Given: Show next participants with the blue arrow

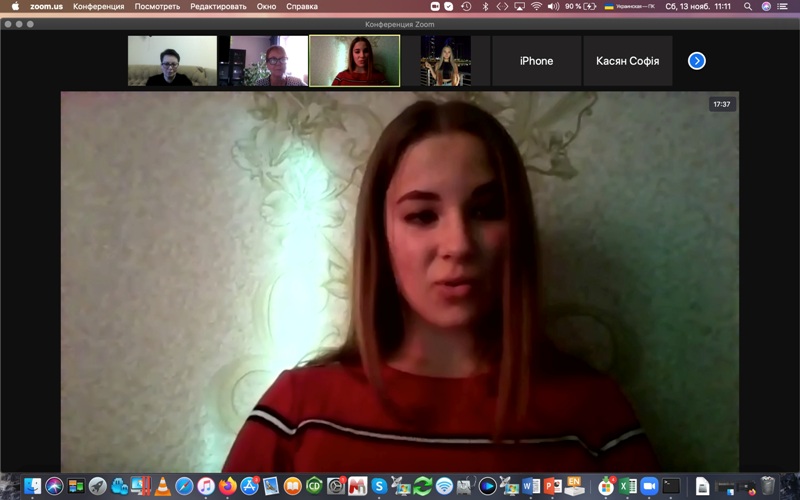Looking at the screenshot, I should (x=696, y=61).
